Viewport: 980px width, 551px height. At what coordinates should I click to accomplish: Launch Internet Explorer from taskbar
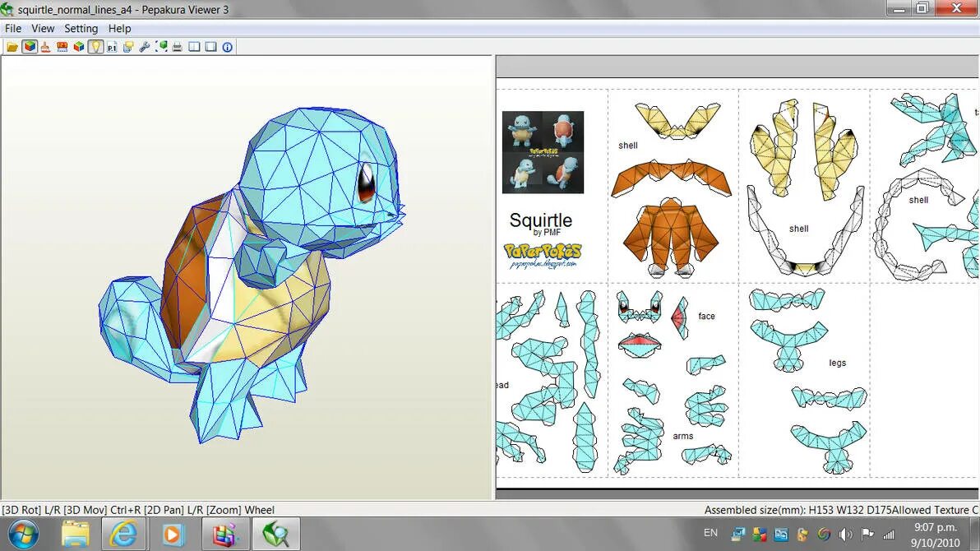click(x=124, y=534)
